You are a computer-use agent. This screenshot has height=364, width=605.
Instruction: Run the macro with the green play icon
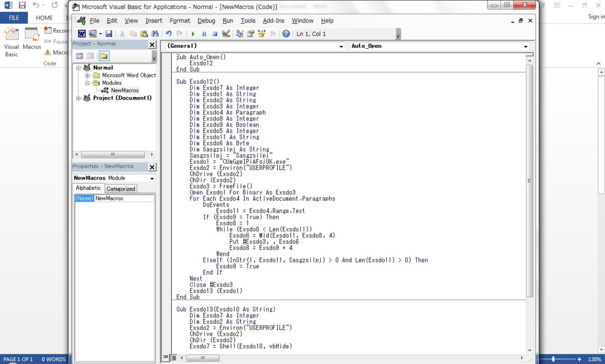coord(193,34)
